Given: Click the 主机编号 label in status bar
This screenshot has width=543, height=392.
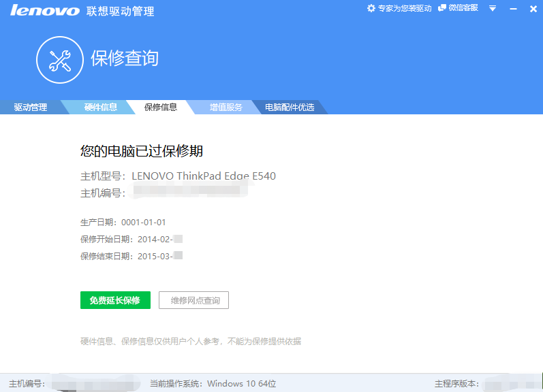Looking at the screenshot, I should coord(27,383).
